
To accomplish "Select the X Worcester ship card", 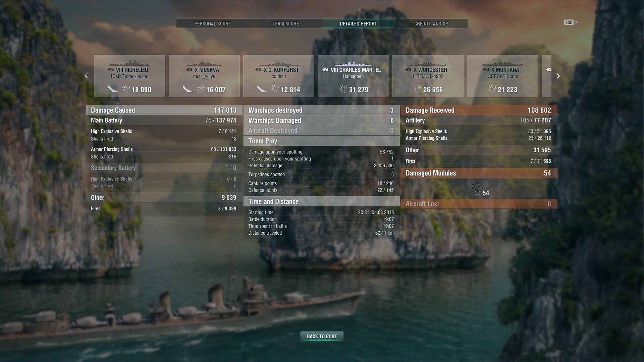I will (428, 76).
